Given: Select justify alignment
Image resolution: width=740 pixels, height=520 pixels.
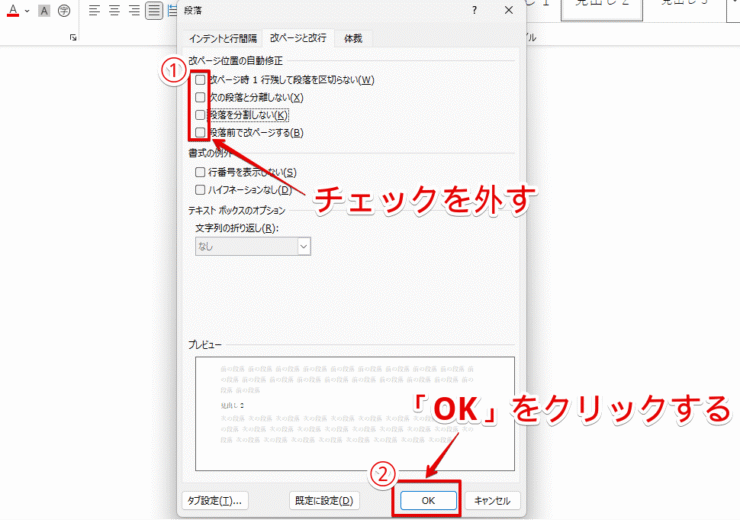Looking at the screenshot, I should click(154, 11).
